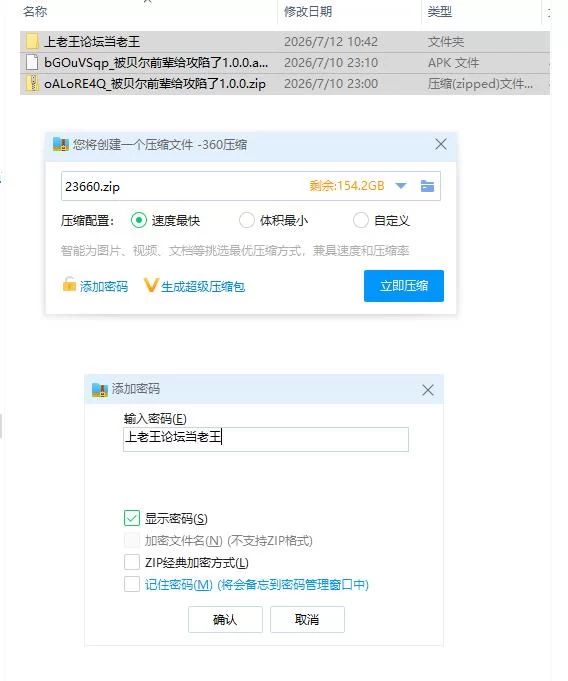The height and width of the screenshot is (681, 568).
Task: Click the 360压缩 logo in the 添加密码 dialog
Action: pyautogui.click(x=100, y=390)
